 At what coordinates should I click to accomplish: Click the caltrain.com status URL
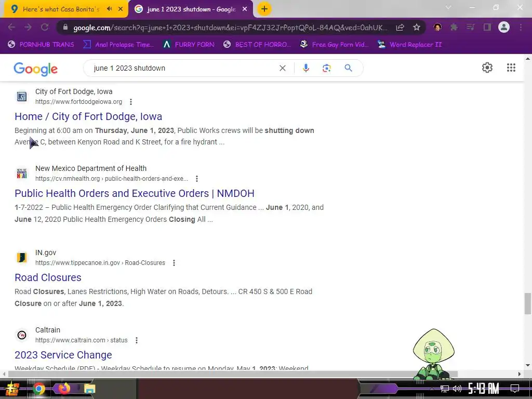pos(82,340)
